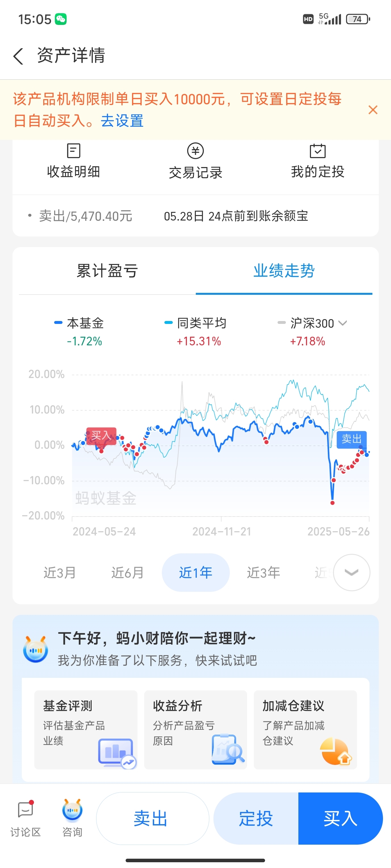Tap the 基金评测 fund evaluation card
Image resolution: width=391 pixels, height=868 pixels.
coord(86,729)
